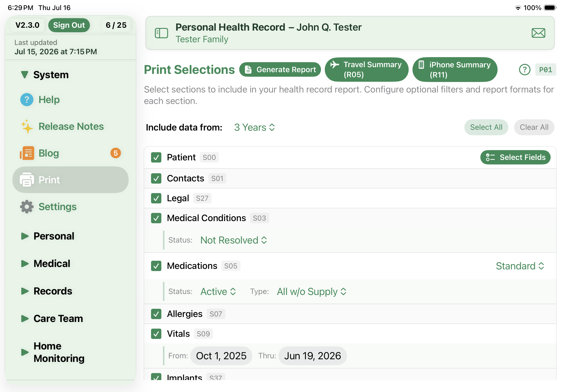The width and height of the screenshot is (564, 392).
Task: Toggle the Medical Conditions checkbox
Action: tap(156, 218)
